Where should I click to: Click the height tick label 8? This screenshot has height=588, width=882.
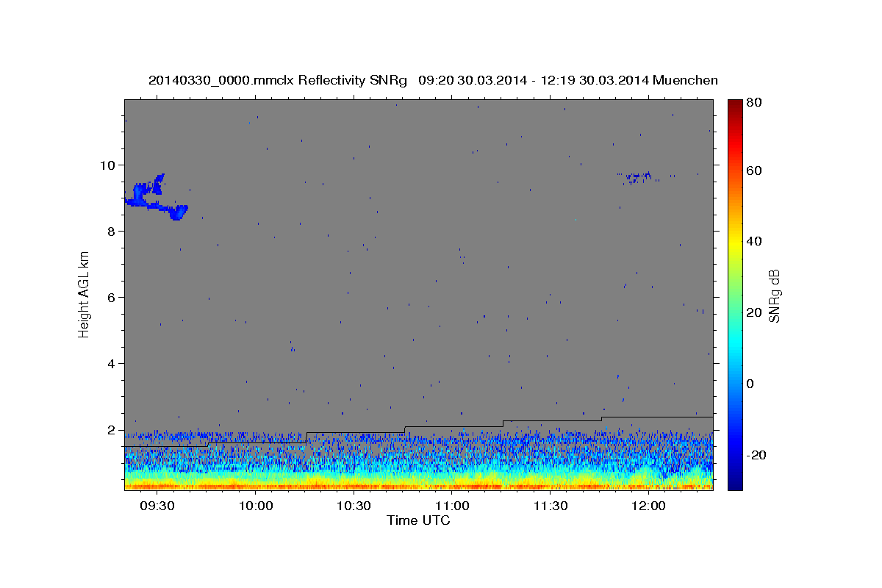[x=112, y=231]
